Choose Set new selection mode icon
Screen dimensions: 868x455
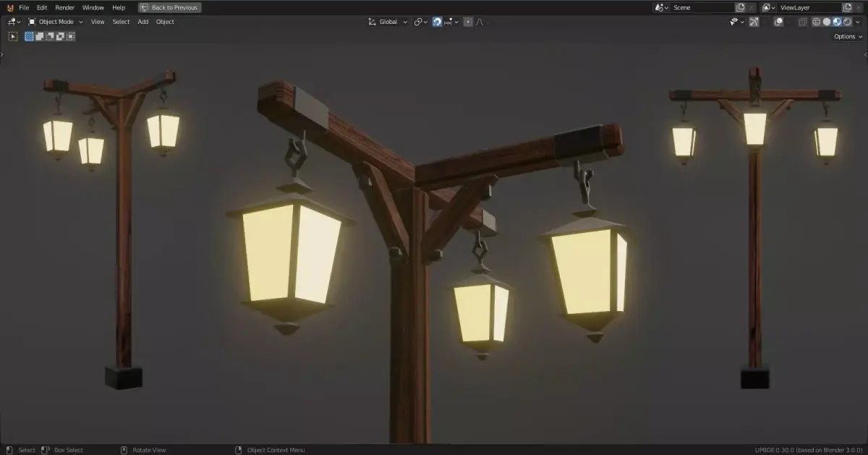30,36
